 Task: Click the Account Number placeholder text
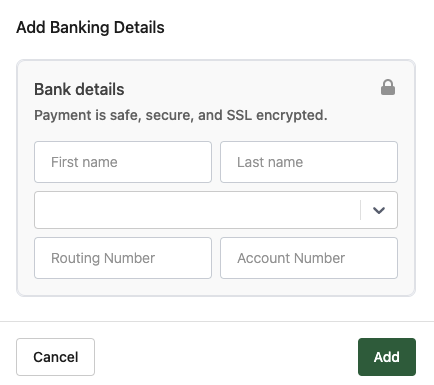pyautogui.click(x=291, y=258)
